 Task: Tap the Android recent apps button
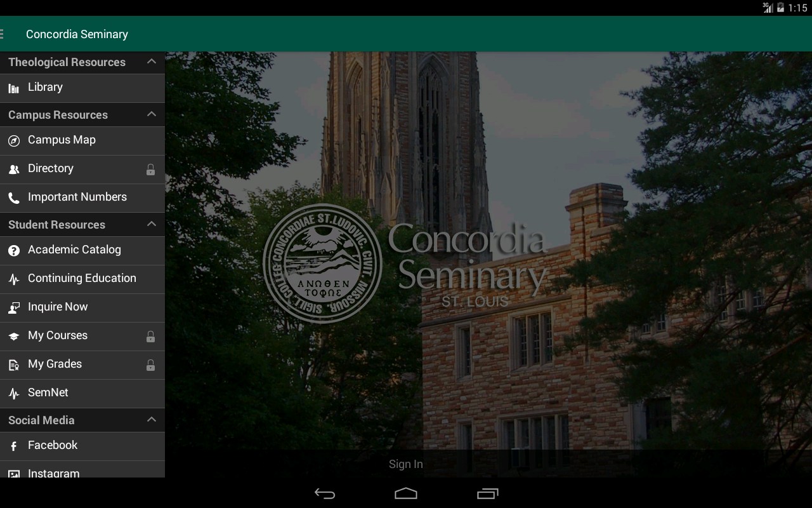[487, 493]
